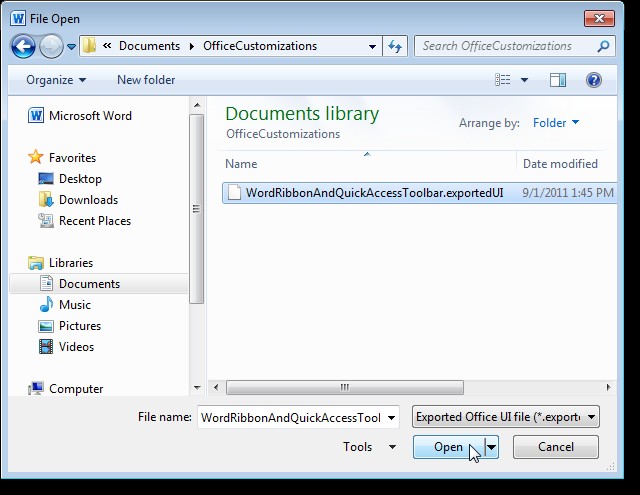Open the recent locations dropdown arrow
Screen dimensions: 640x495
(71, 47)
